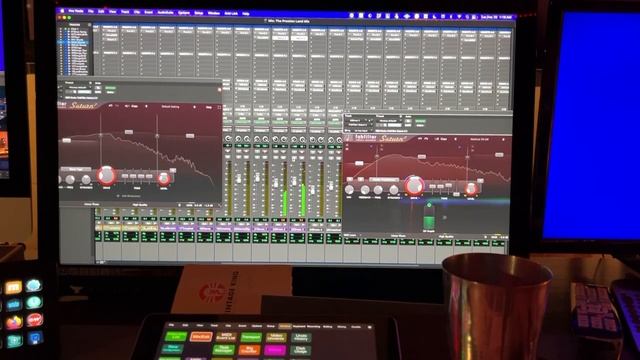Open the preset dropdown in the right Saturn plugin
The width and height of the screenshot is (640, 360).
tap(479, 139)
